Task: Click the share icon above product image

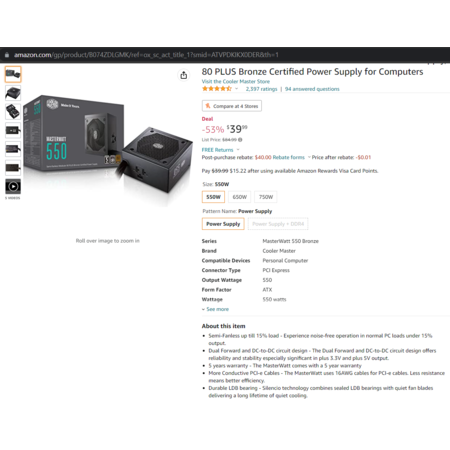Action: tap(184, 75)
